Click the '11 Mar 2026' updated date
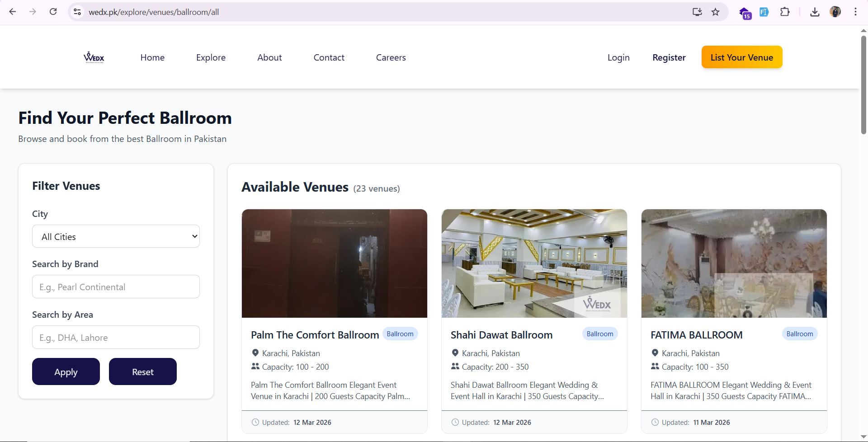This screenshot has width=868, height=442. [712, 422]
